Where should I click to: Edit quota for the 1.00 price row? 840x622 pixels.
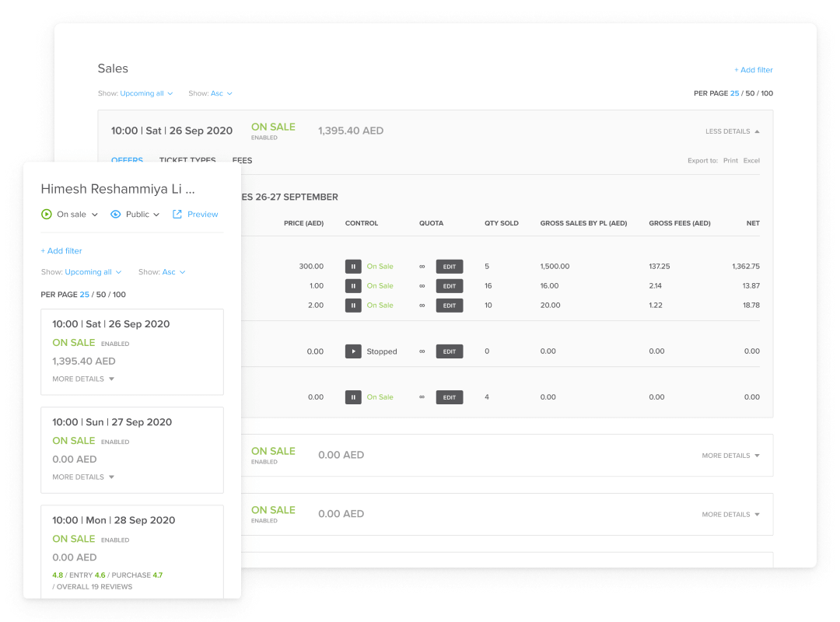[450, 286]
